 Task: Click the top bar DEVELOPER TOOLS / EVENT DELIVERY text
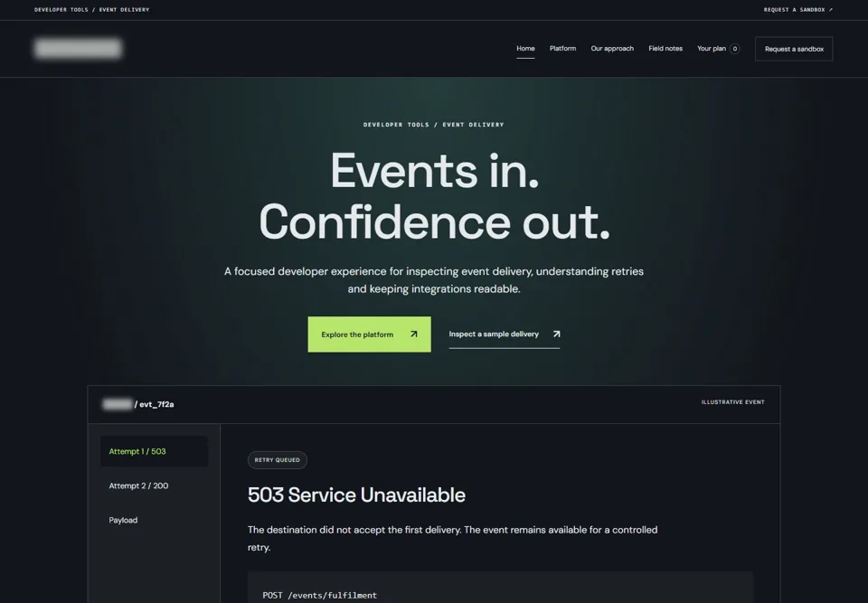click(92, 9)
